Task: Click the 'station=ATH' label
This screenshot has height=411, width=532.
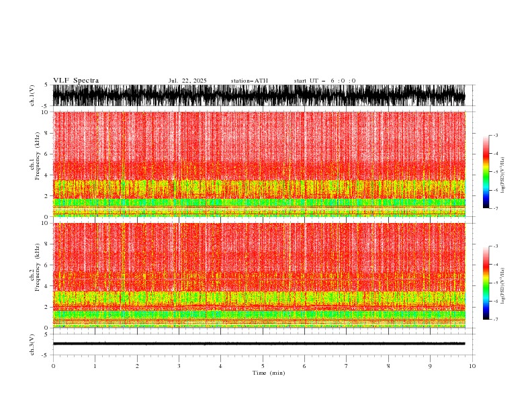Action: (249, 81)
